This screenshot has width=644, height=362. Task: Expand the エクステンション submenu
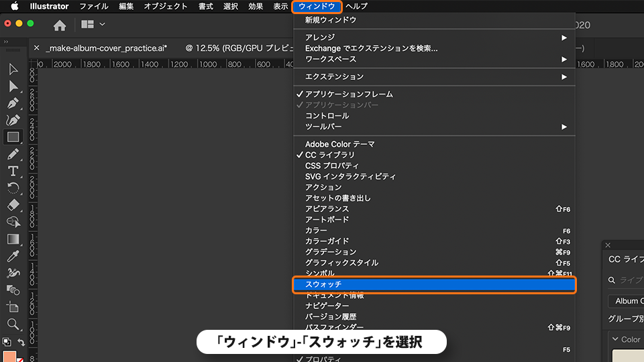point(434,76)
